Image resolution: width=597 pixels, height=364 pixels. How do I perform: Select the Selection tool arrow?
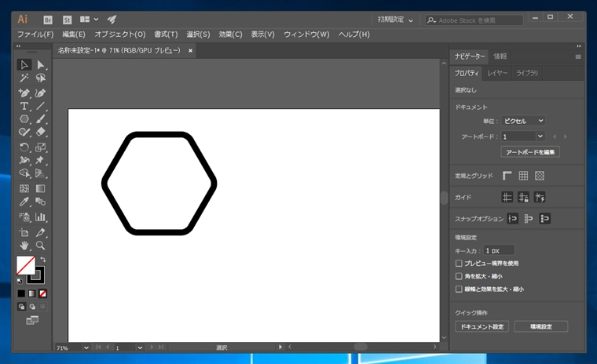tap(24, 65)
